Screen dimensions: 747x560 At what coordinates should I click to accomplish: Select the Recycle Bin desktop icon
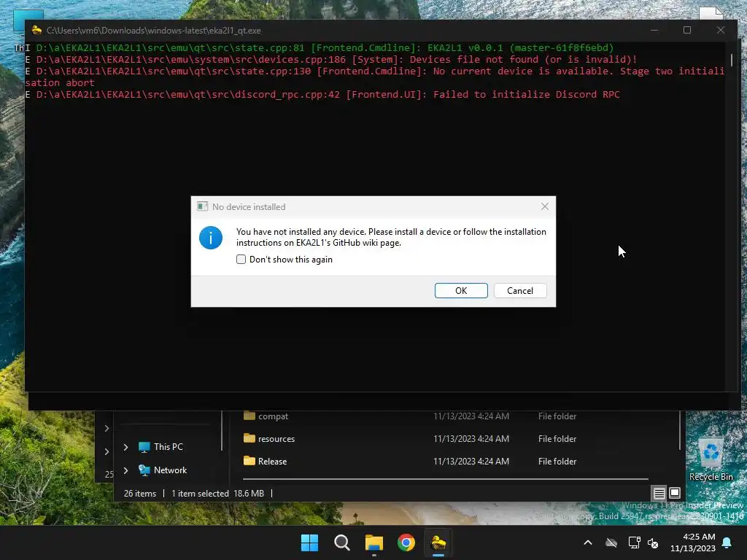coord(711,459)
